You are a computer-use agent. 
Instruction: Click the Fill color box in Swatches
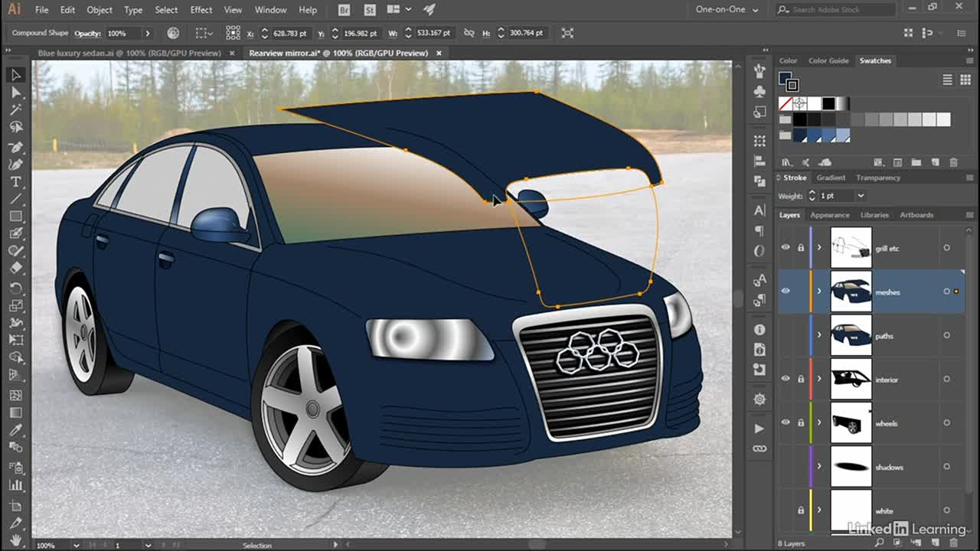click(x=786, y=79)
